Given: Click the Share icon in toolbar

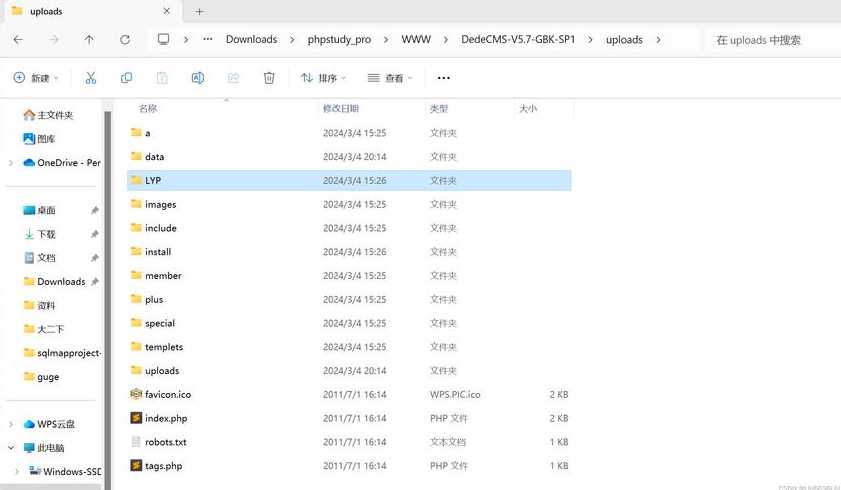Looking at the screenshot, I should (233, 78).
